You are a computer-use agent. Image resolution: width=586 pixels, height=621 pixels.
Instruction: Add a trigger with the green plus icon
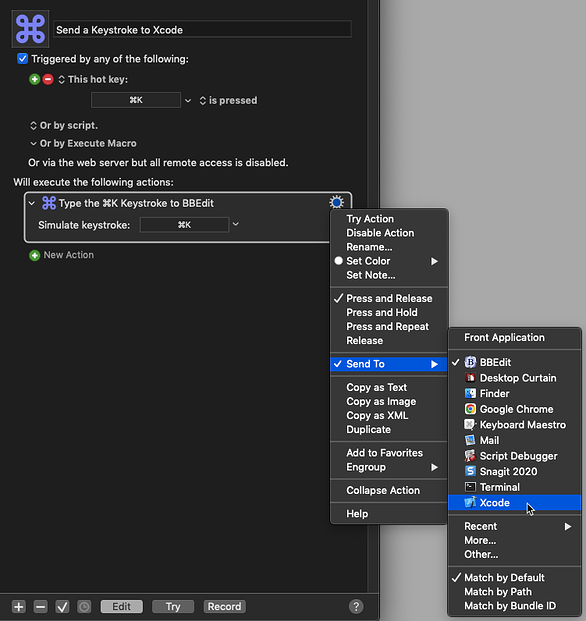tap(34, 79)
